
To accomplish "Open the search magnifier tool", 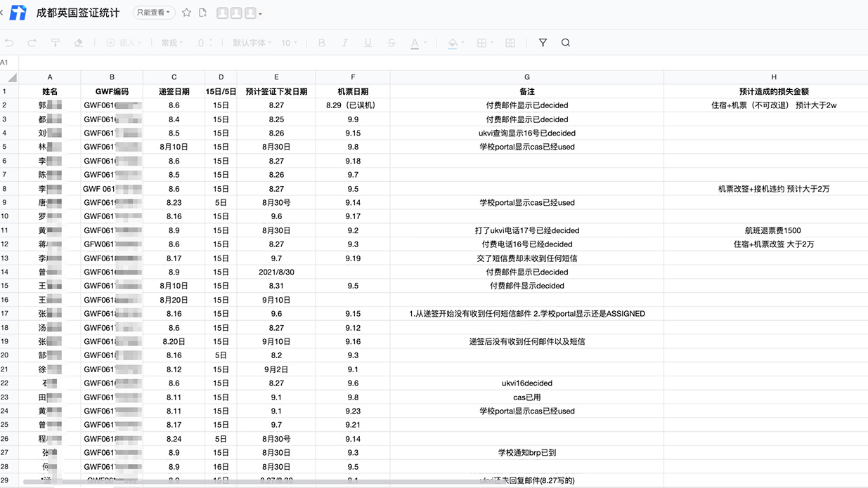I will [x=566, y=43].
